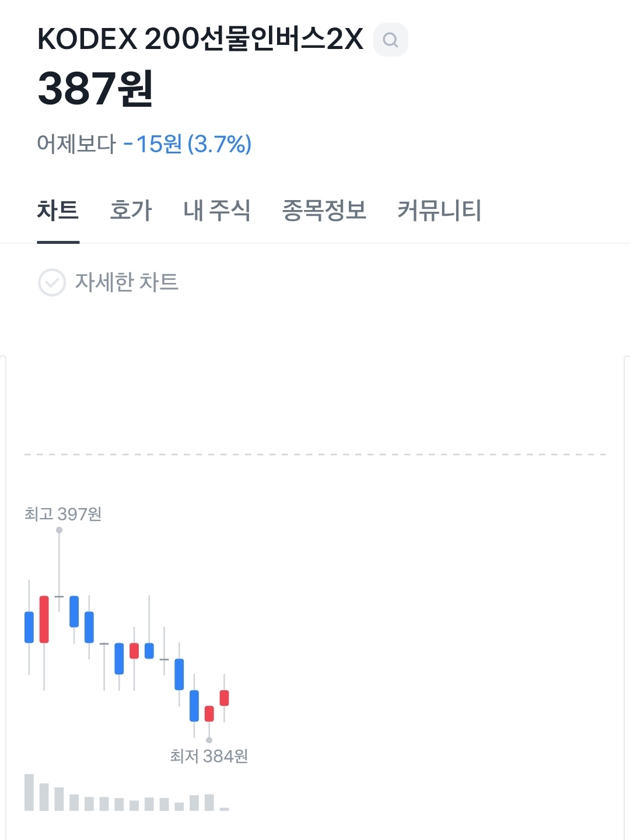Tap the 자세한 차트 label text
The height and width of the screenshot is (840, 630).
127,282
